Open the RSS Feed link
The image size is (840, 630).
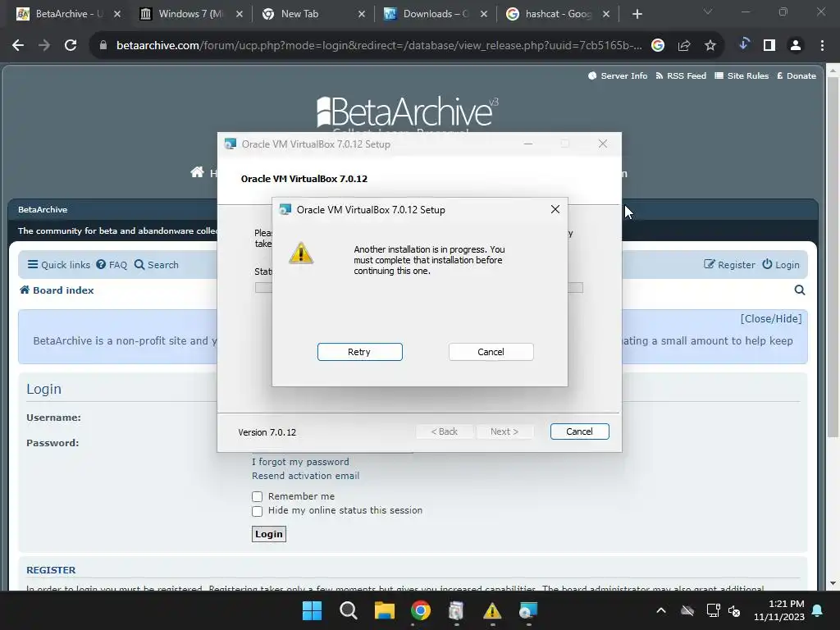click(x=681, y=75)
